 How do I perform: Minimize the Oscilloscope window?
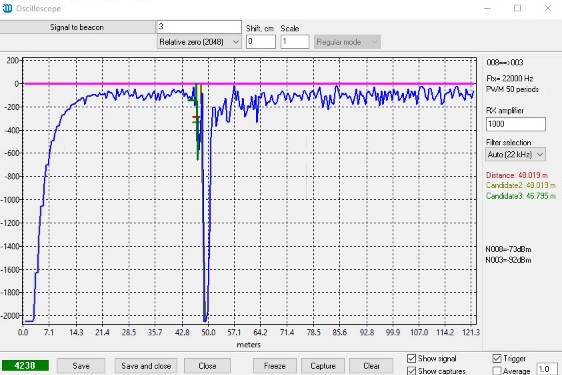click(487, 8)
